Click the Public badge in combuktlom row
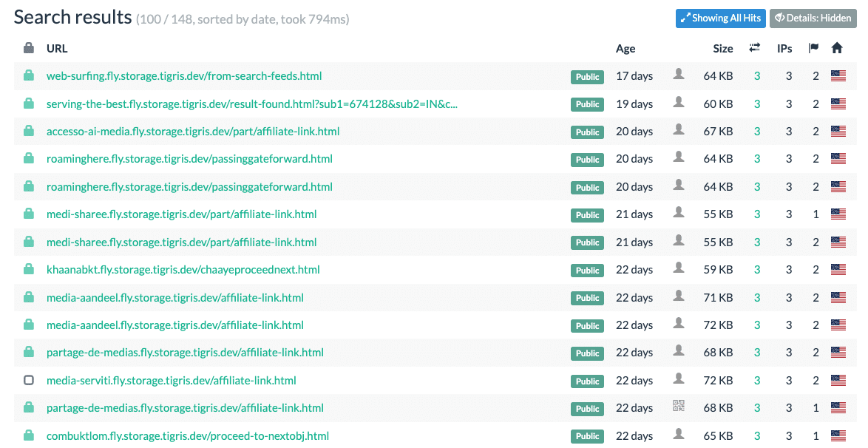 coord(587,437)
